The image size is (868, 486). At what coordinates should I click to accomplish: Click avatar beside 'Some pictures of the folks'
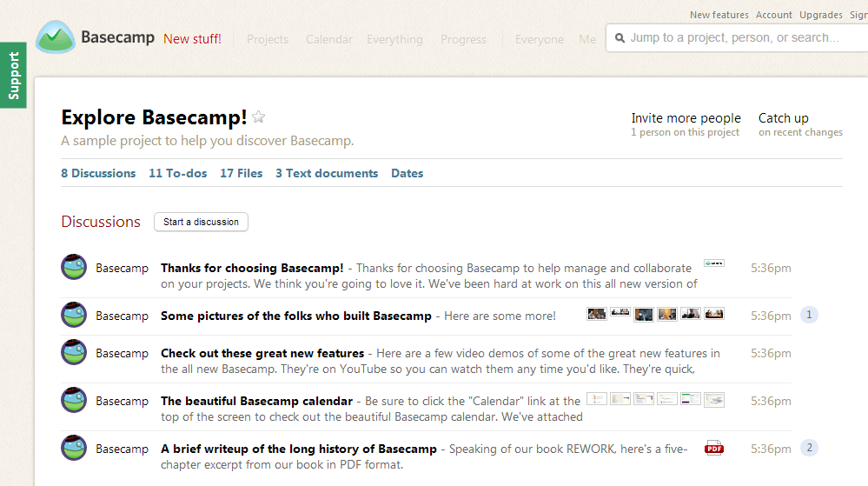tap(74, 316)
